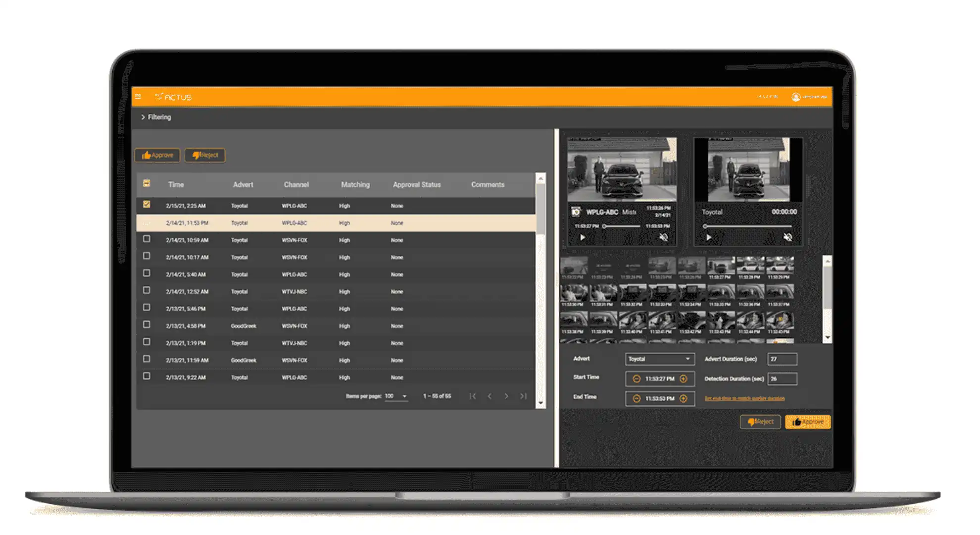The image size is (980, 535).
Task: Sort table by the Channel column header
Action: click(296, 185)
